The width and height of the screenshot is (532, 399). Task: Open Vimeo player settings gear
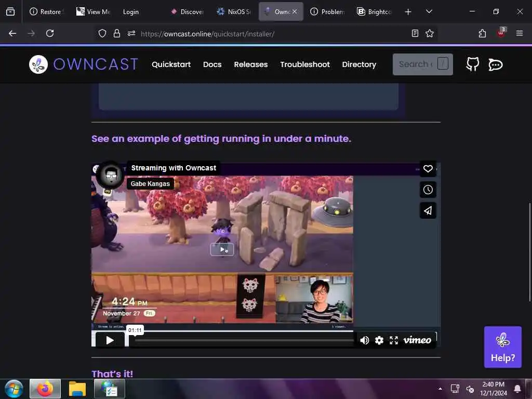(379, 340)
